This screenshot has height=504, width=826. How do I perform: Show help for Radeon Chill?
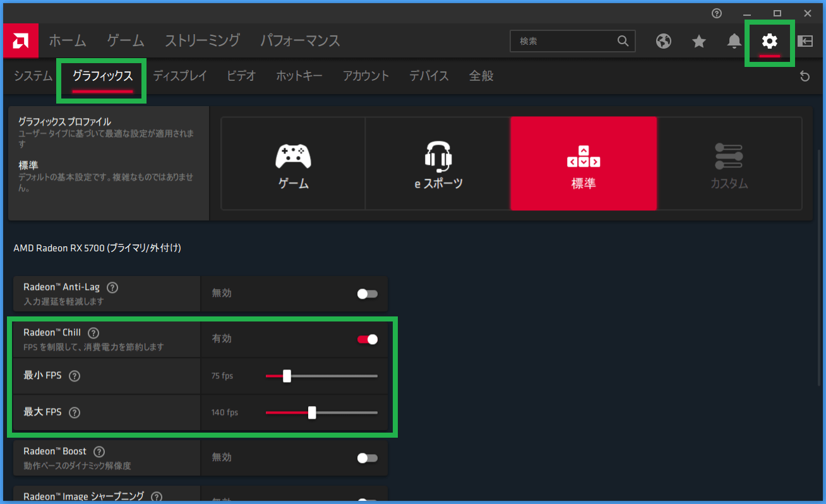pos(93,333)
